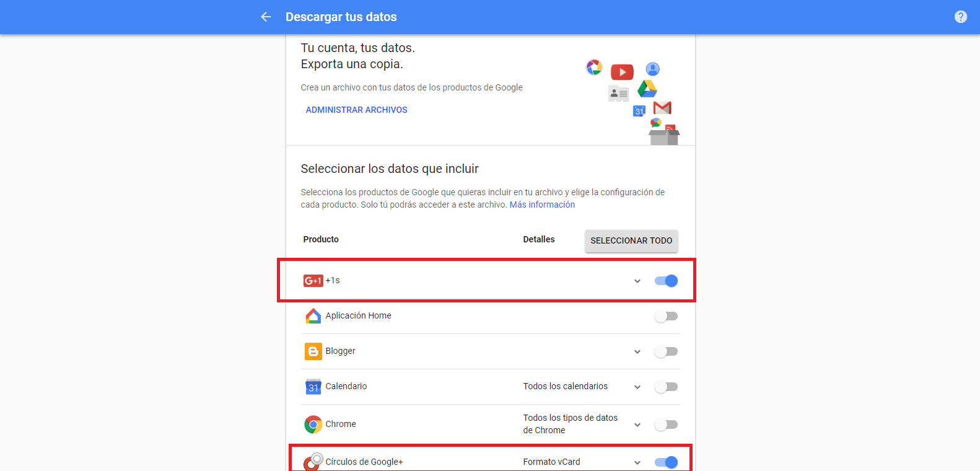Viewport: 980px width, 471px height.
Task: Click the Gmail envelope illustration icon
Action: coord(662,107)
